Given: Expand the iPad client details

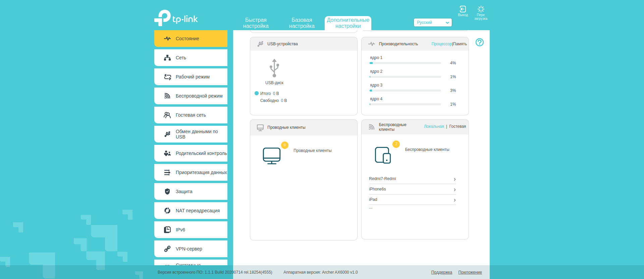Looking at the screenshot, I should (454, 200).
